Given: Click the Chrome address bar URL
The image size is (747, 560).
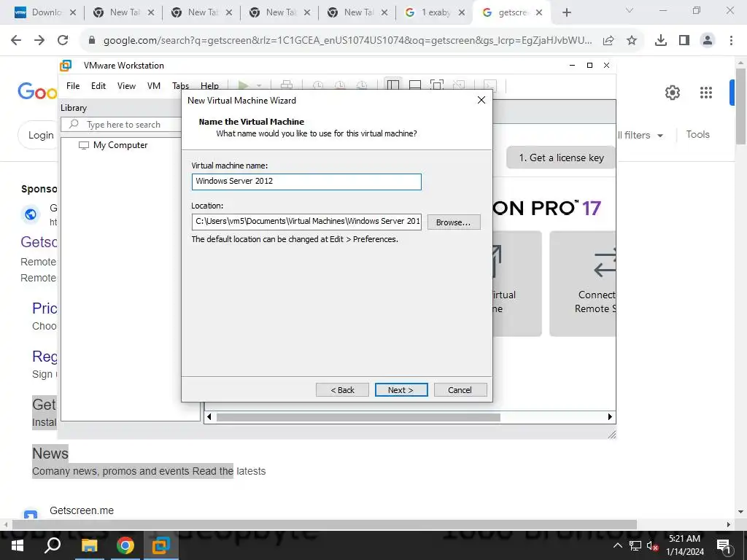Looking at the screenshot, I should pos(347,41).
